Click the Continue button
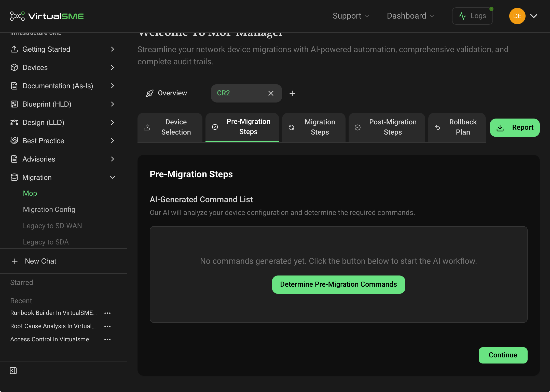 (x=503, y=355)
